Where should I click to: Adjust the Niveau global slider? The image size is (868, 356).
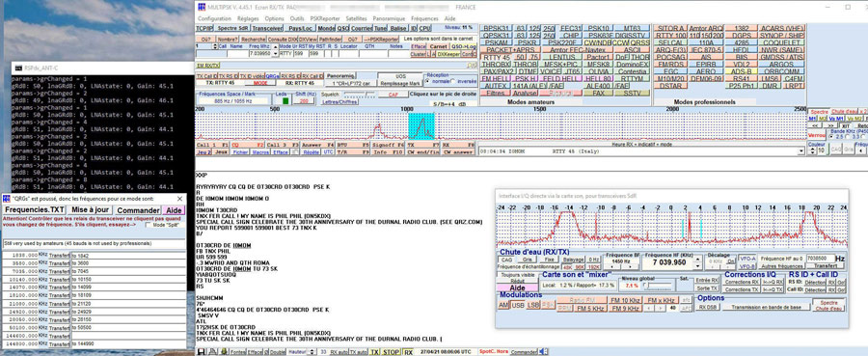(657, 286)
